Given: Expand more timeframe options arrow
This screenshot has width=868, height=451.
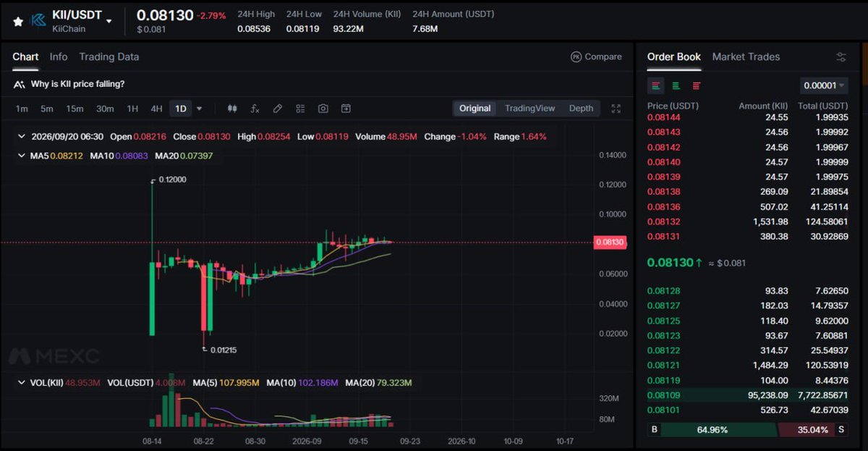Looking at the screenshot, I should pyautogui.click(x=200, y=109).
